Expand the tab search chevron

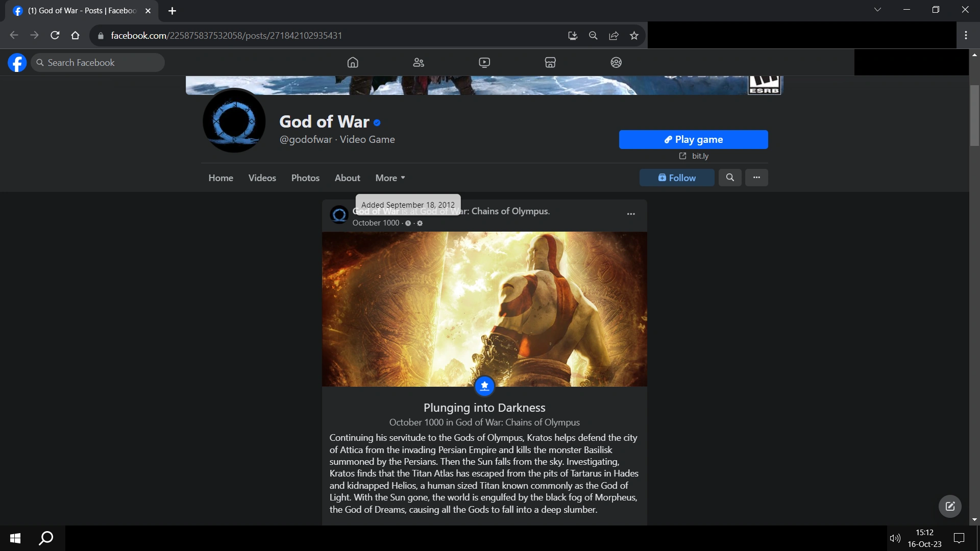(x=877, y=10)
